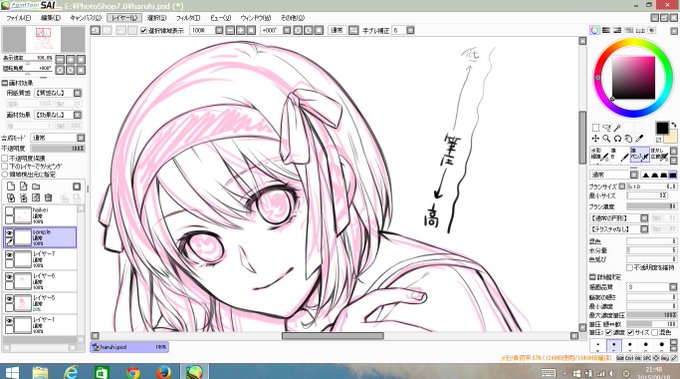Click the navigator preview thumbnail
This screenshot has height=379, width=680.
[x=43, y=39]
